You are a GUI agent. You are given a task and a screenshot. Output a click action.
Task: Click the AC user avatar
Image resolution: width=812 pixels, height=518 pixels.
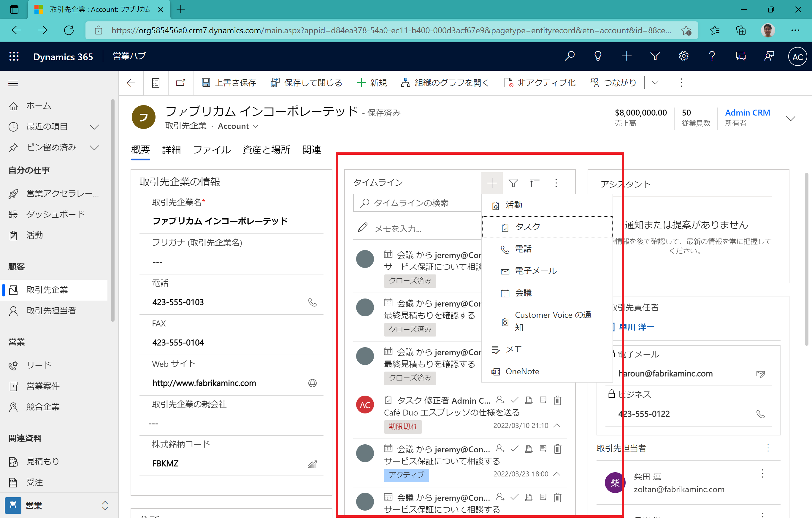(x=797, y=57)
